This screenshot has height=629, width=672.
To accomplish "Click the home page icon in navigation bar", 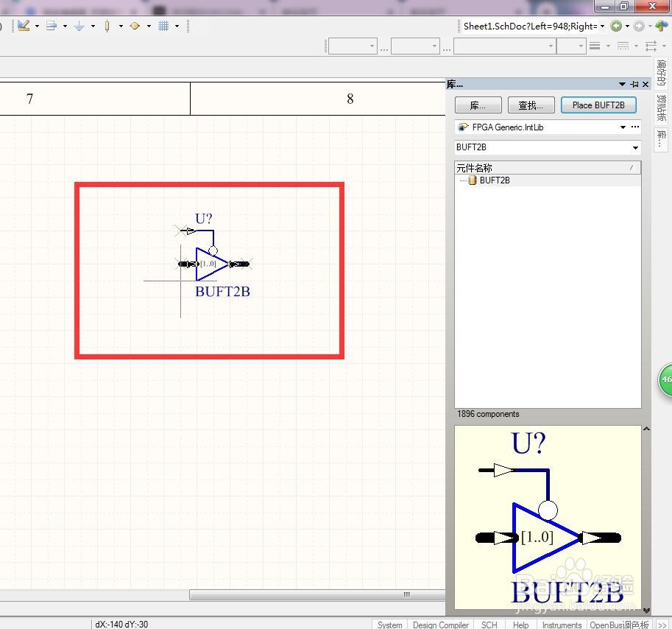I will point(662,27).
